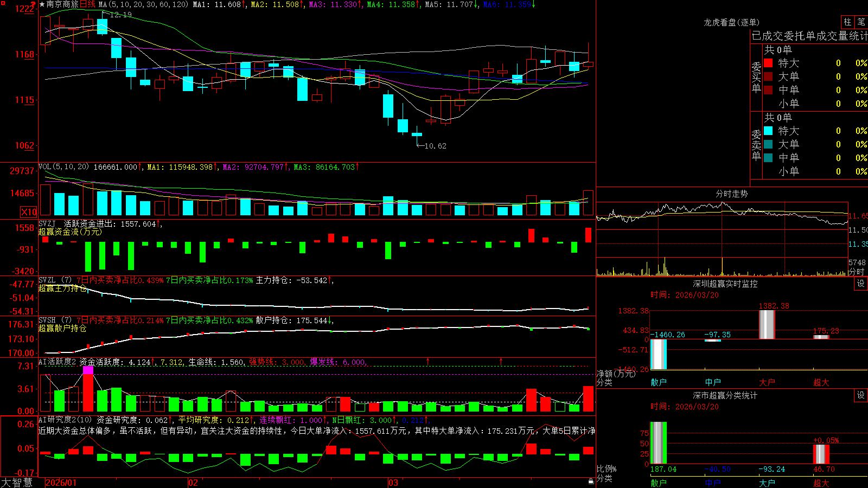868x488 pixels.
Task: Click the 委卖单 section label
Action: pyautogui.click(x=756, y=145)
